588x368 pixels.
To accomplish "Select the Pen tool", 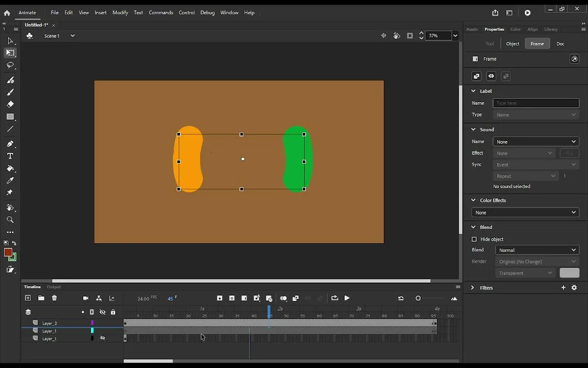I will [x=10, y=144].
